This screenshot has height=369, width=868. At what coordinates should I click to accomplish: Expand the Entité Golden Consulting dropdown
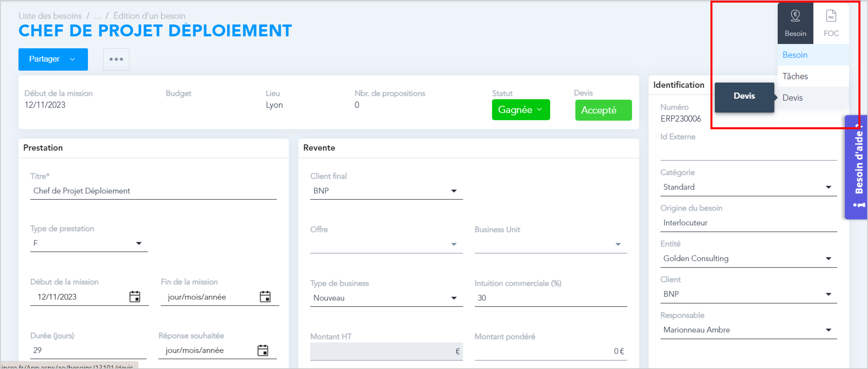click(748, 259)
